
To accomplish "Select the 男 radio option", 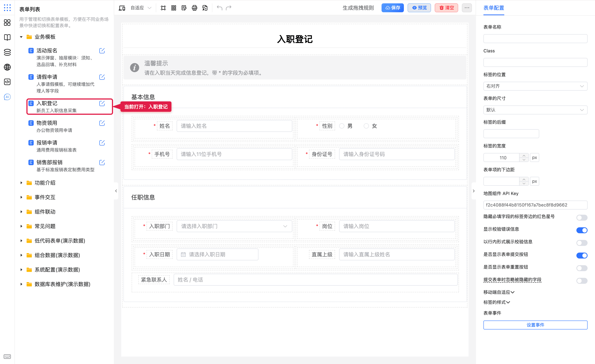I will pos(342,126).
